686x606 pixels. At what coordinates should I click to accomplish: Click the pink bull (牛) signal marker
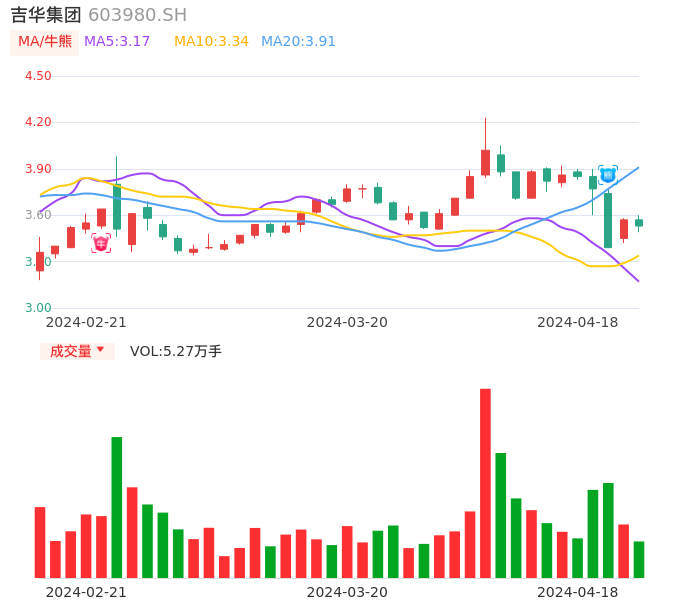pyautogui.click(x=101, y=243)
